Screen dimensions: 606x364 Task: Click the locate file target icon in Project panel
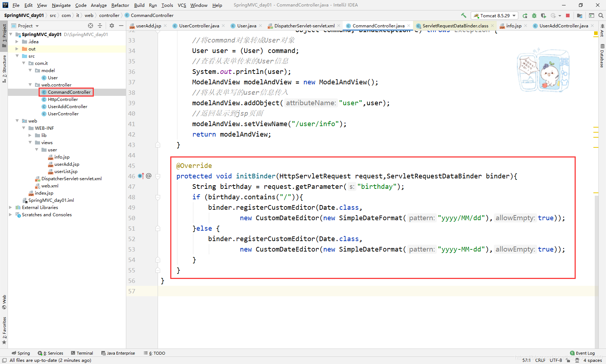tap(91, 26)
